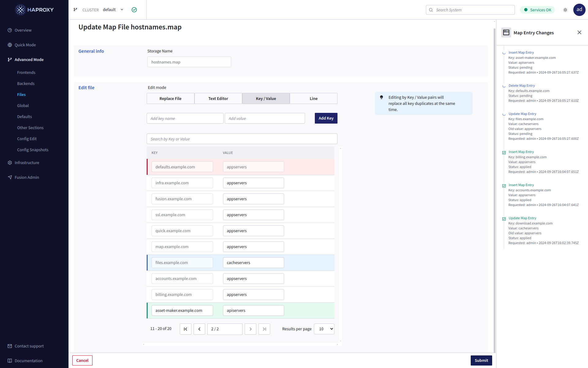Go to the next page of results
Viewport: 588px width, 368px height.
251,329
